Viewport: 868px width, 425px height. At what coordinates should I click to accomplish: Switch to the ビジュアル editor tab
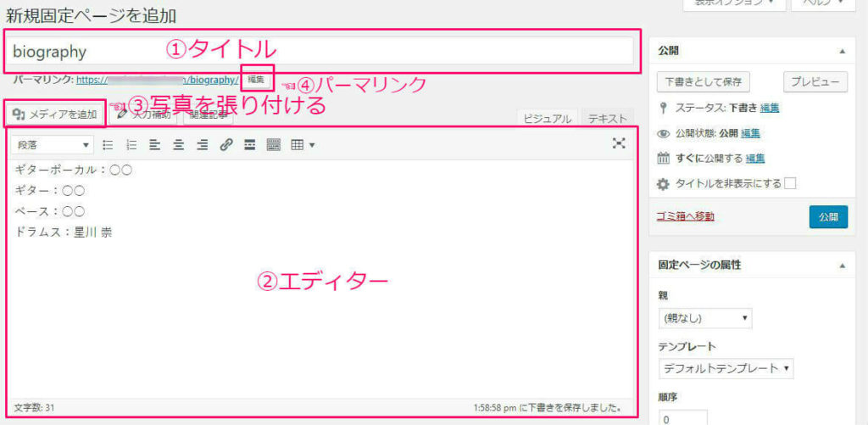(547, 119)
